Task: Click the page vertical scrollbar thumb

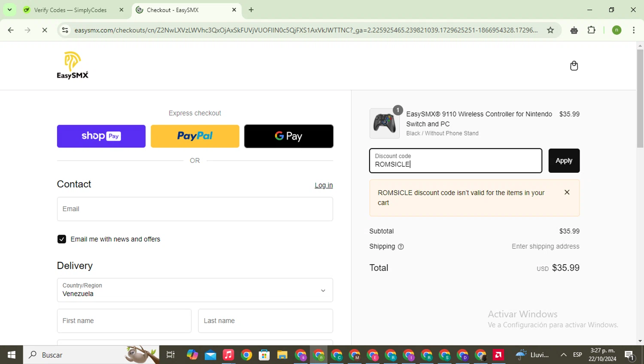Action: (x=640, y=99)
